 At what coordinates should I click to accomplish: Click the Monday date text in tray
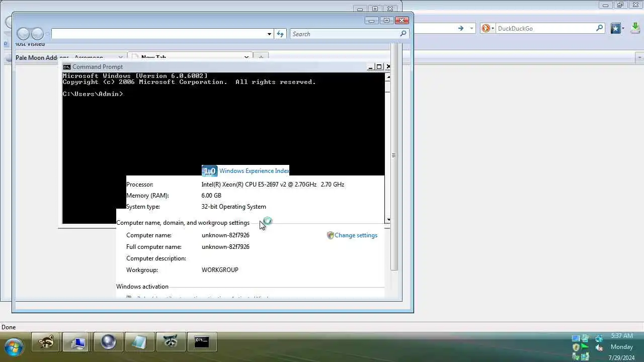pyautogui.click(x=622, y=347)
